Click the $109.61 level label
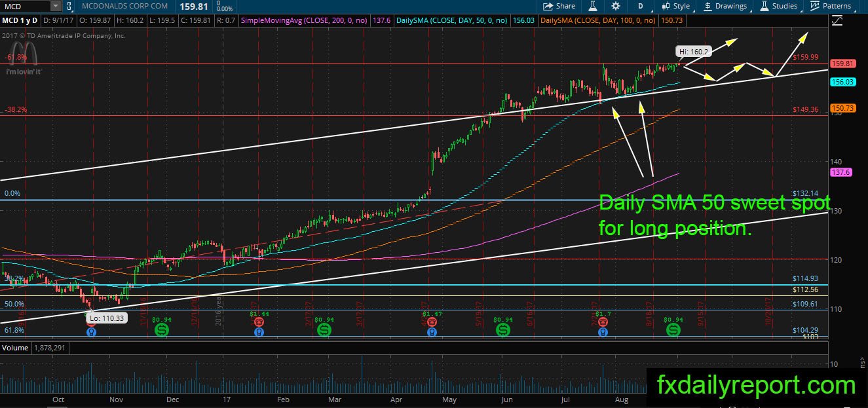The height and width of the screenshot is (408, 868). [804, 304]
